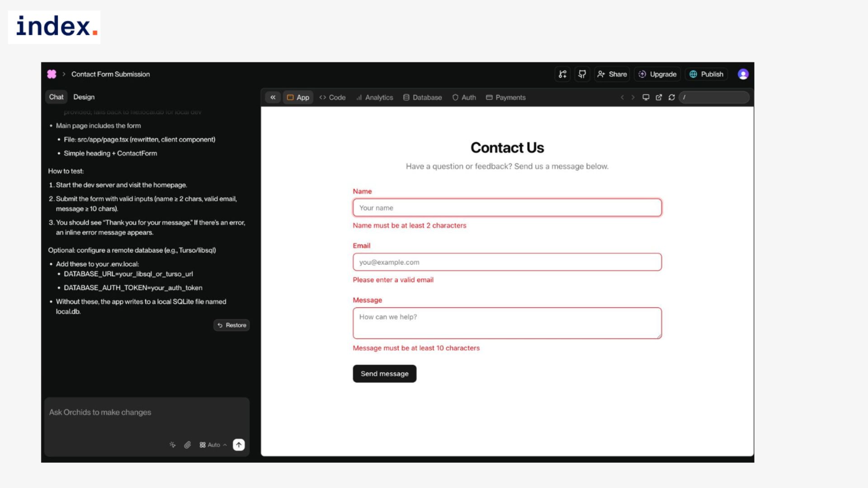Click the paperclip attach icon
The image size is (868, 488).
click(x=187, y=445)
